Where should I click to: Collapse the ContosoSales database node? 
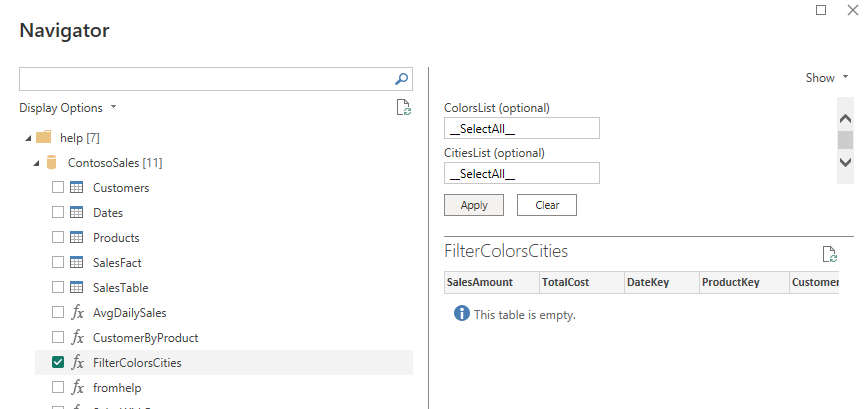coord(38,162)
